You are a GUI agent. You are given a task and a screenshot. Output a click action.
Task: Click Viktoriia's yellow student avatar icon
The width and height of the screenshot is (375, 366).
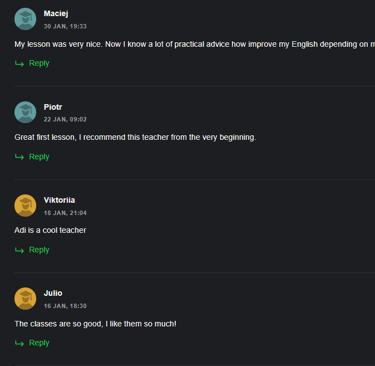click(25, 206)
